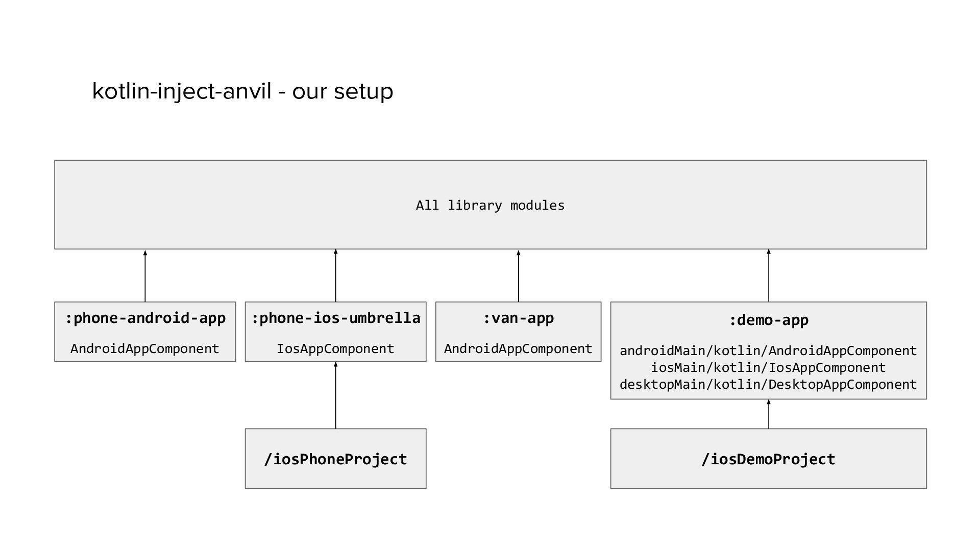Click the slide title "kotlin-inject-anvil - our setup"

click(x=242, y=92)
